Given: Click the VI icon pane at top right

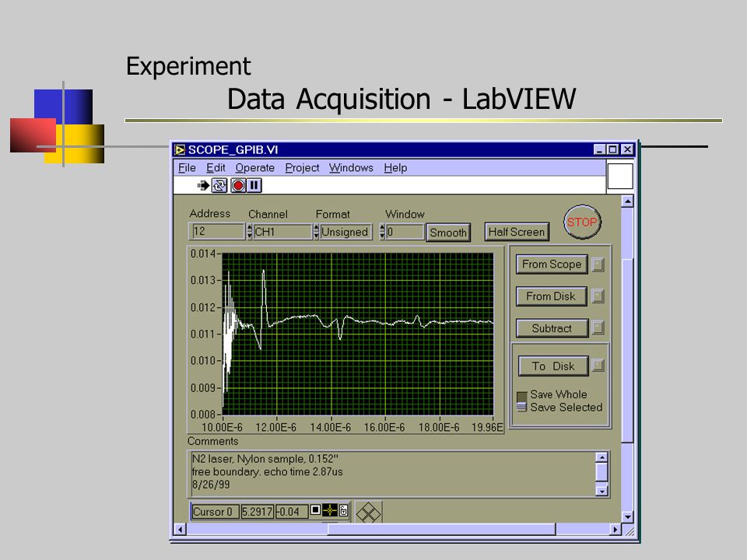Looking at the screenshot, I should tap(620, 177).
